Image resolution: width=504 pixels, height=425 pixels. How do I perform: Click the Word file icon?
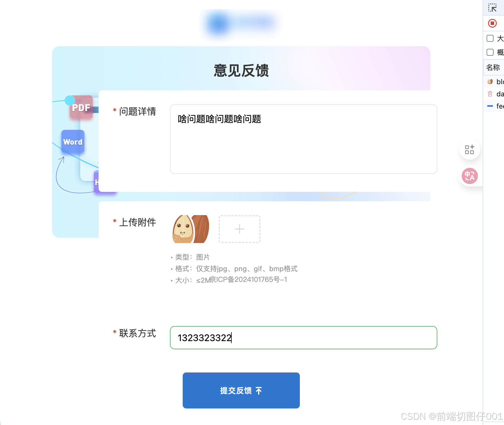tap(73, 141)
